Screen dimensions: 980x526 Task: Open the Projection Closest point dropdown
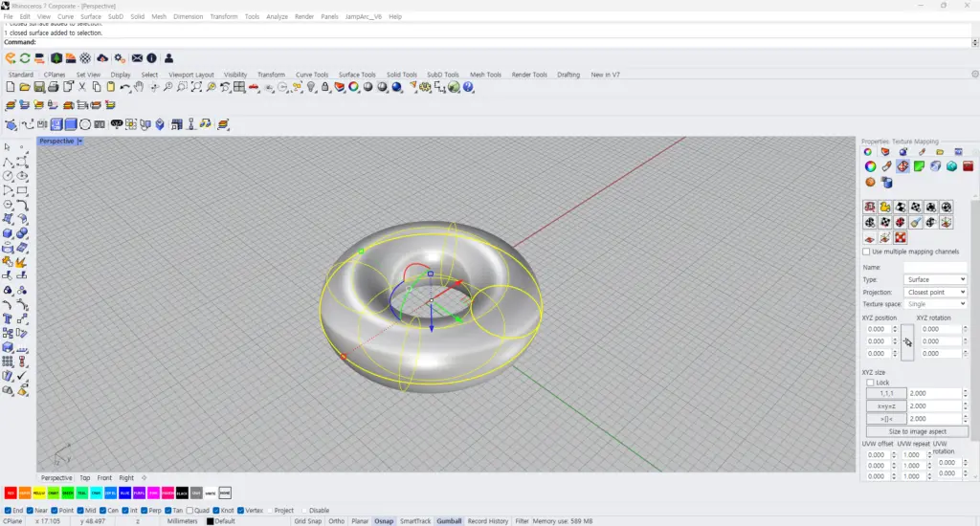point(936,293)
